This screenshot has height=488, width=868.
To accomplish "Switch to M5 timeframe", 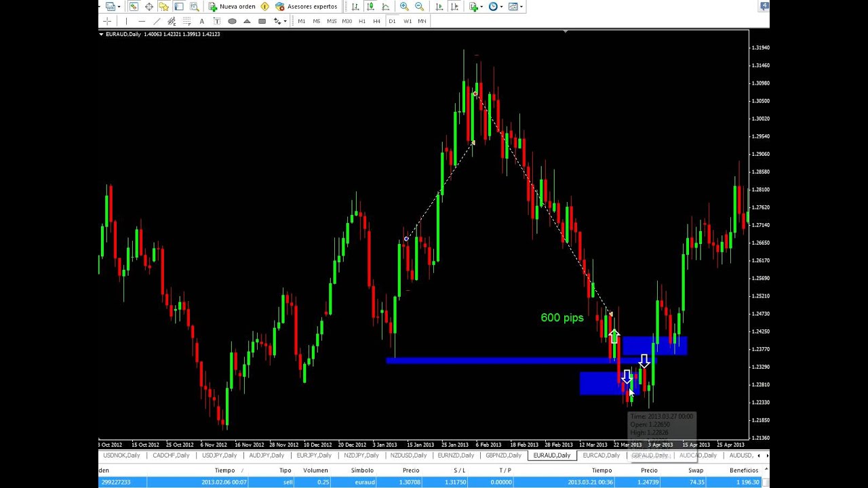I will pyautogui.click(x=317, y=21).
